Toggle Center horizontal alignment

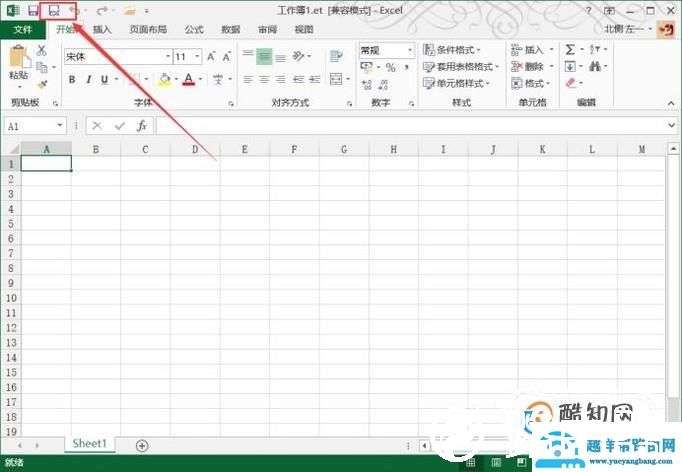point(264,80)
